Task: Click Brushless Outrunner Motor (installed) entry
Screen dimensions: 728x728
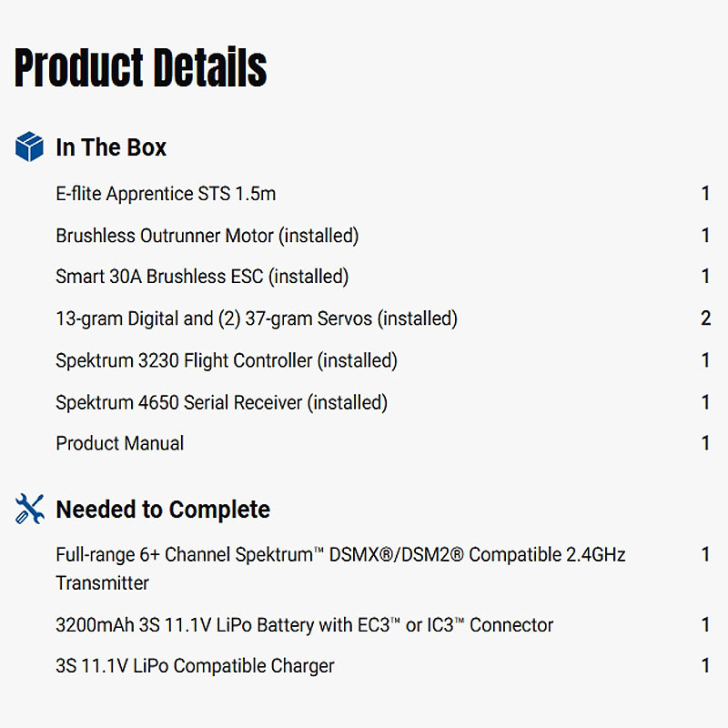Action: (x=207, y=236)
